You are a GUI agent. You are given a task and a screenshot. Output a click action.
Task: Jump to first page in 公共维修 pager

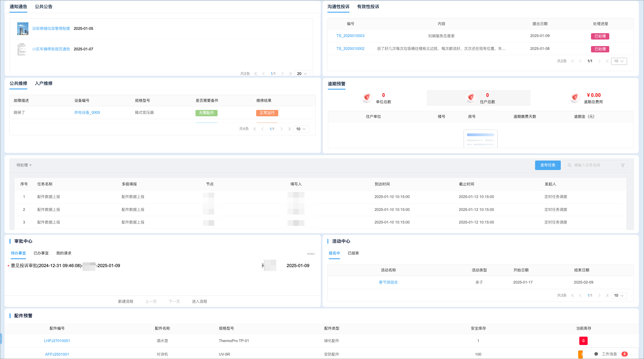coord(255,129)
